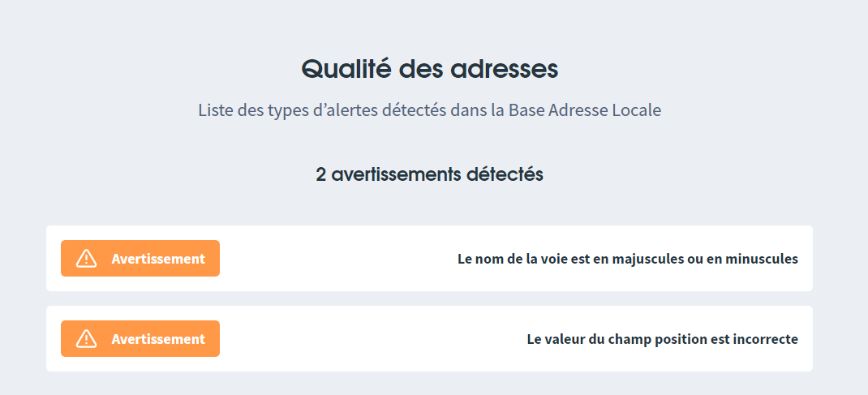Click the number '2' in the warnings count heading
The width and height of the screenshot is (868, 395).
tap(320, 175)
